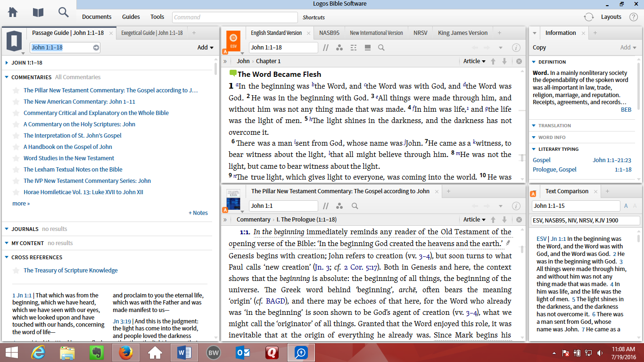The height and width of the screenshot is (362, 644).
Task: Click the magnifying glass Search icon in sidebar
Action: pyautogui.click(x=63, y=13)
